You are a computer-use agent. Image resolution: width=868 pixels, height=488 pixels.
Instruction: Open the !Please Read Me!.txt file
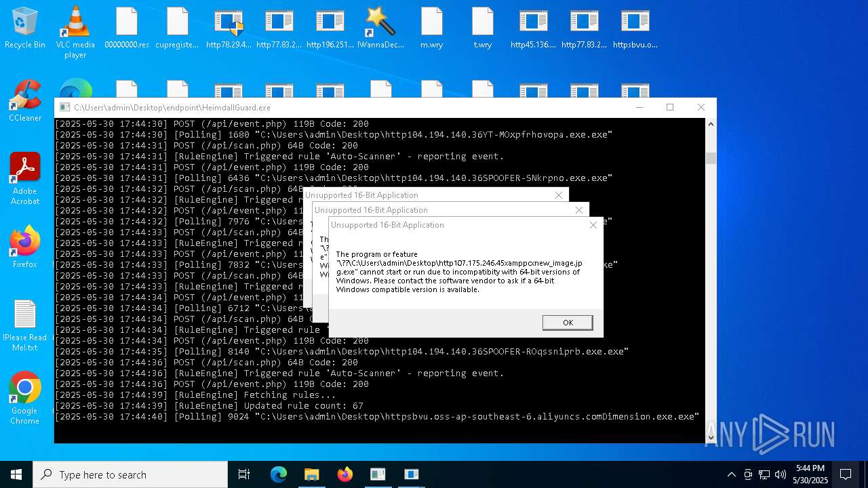coord(25,326)
